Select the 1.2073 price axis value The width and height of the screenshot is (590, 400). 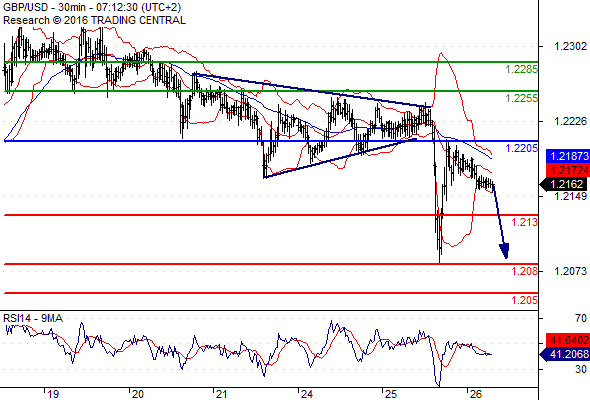pyautogui.click(x=570, y=271)
